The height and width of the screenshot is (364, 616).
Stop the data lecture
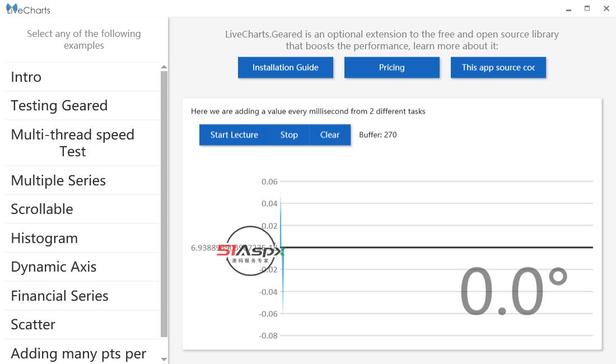(289, 135)
